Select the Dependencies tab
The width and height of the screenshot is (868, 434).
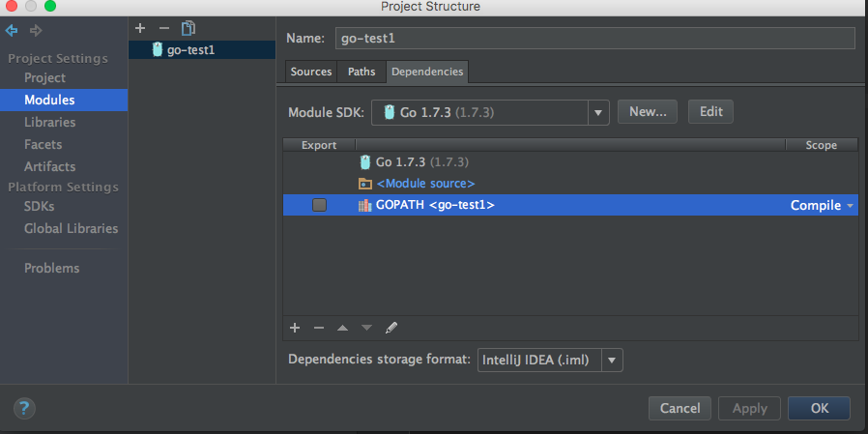pyautogui.click(x=427, y=72)
